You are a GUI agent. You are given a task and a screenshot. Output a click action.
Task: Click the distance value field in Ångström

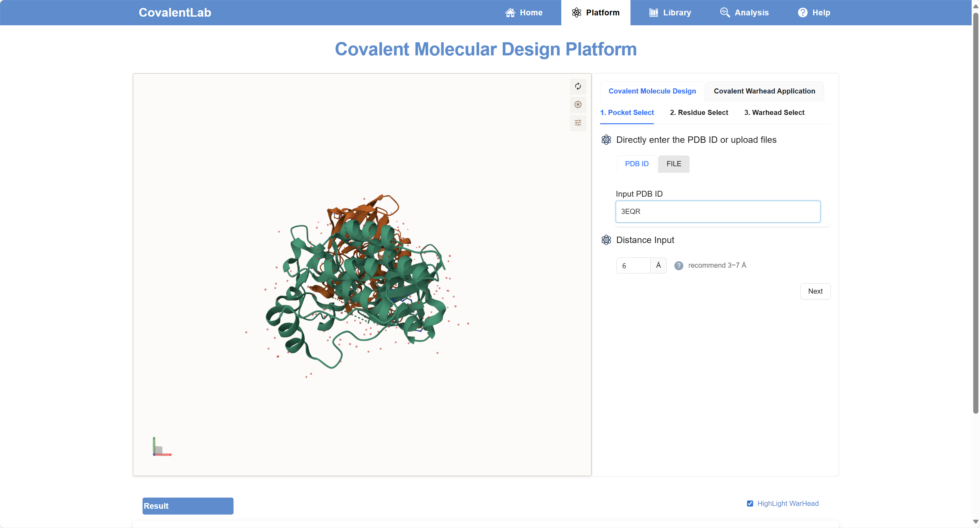click(633, 265)
